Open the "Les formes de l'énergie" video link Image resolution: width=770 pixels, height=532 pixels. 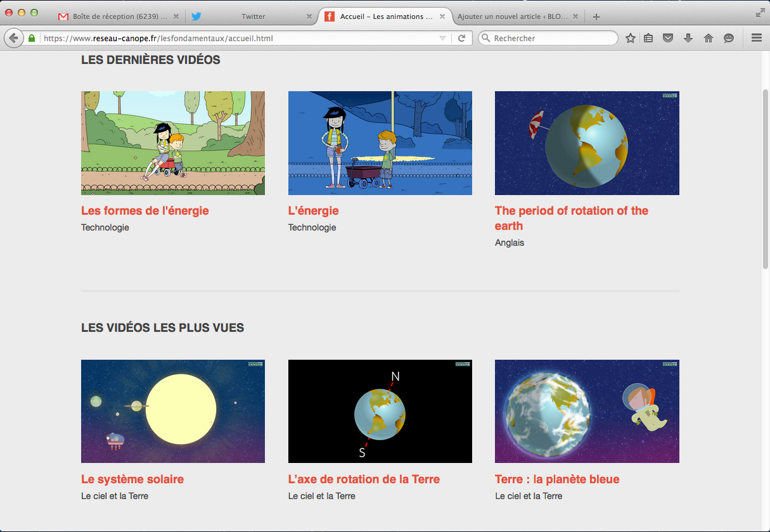point(144,211)
